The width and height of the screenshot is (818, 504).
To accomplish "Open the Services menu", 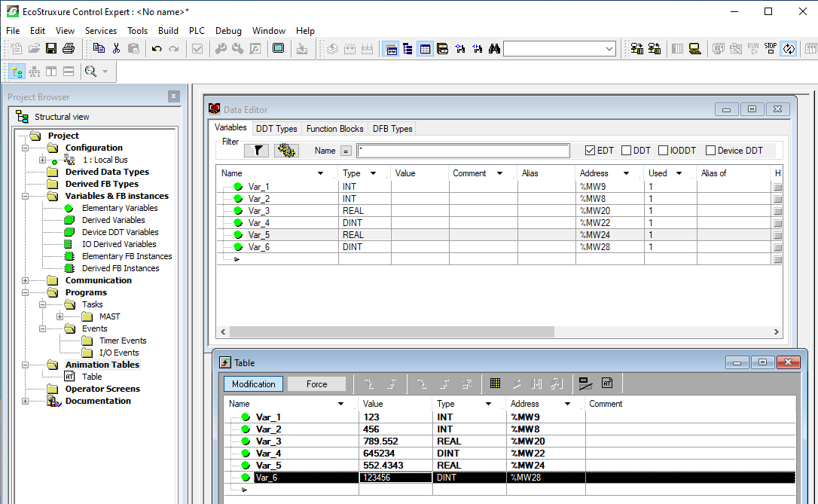I will (x=101, y=31).
